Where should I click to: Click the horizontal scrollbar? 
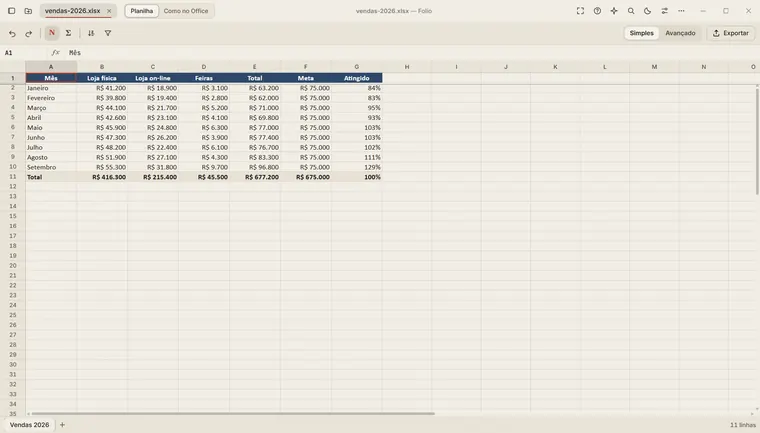pyautogui.click(x=233, y=414)
